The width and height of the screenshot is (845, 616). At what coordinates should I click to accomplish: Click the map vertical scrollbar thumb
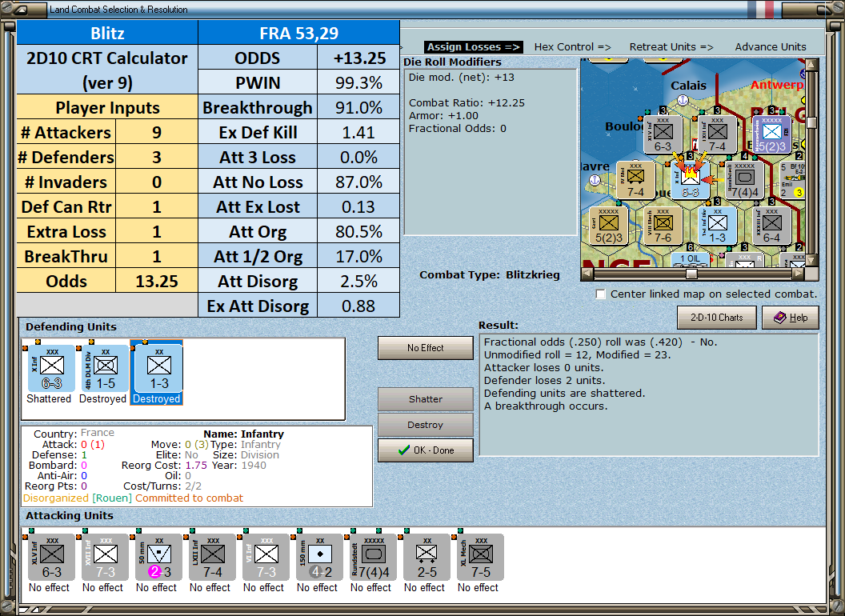(x=811, y=122)
